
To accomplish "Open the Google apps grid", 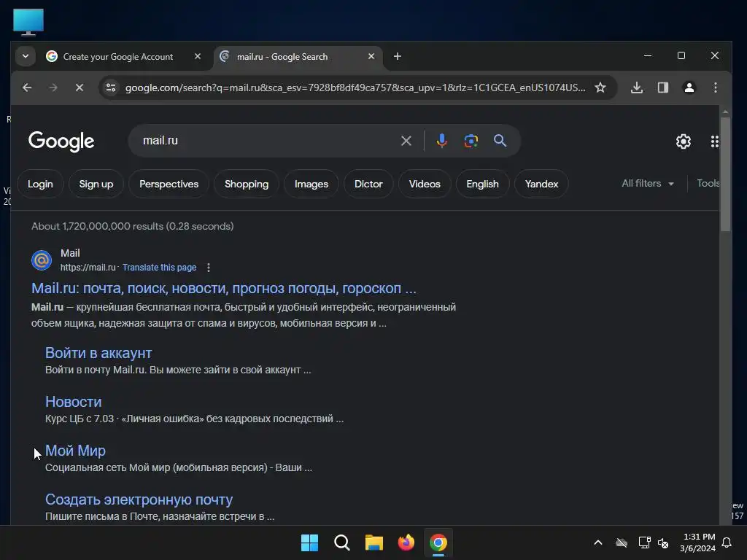I will click(714, 141).
